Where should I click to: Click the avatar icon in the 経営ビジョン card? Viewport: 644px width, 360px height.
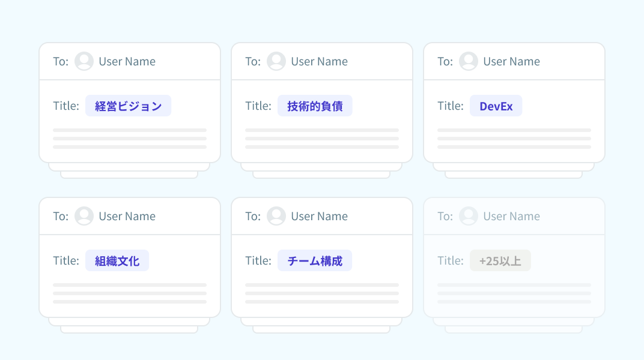click(84, 61)
